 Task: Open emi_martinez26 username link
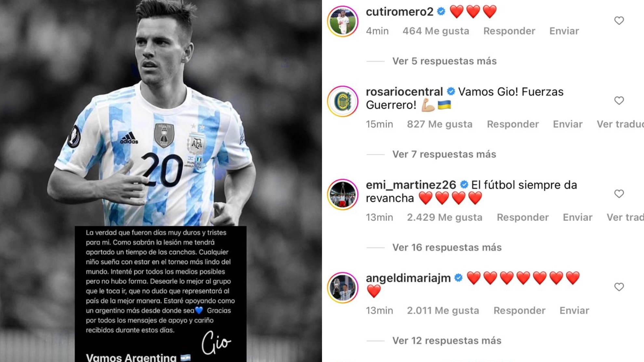click(411, 185)
